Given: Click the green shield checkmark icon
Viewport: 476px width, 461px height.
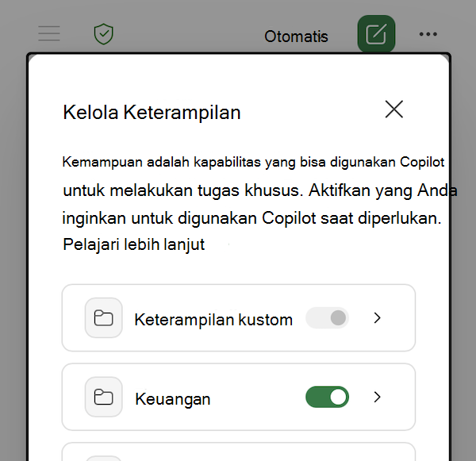Looking at the screenshot, I should (x=103, y=34).
